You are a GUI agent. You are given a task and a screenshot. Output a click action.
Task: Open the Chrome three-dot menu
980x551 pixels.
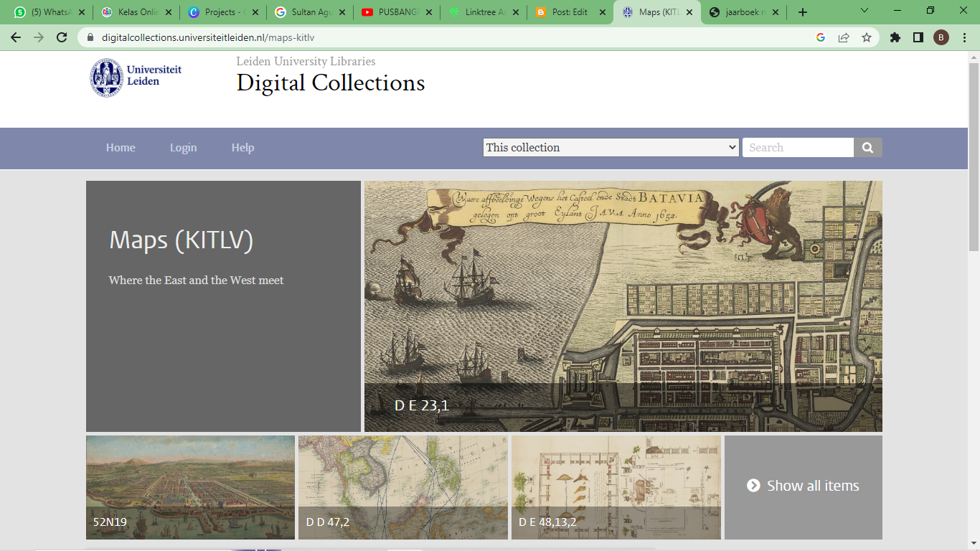[x=964, y=37]
